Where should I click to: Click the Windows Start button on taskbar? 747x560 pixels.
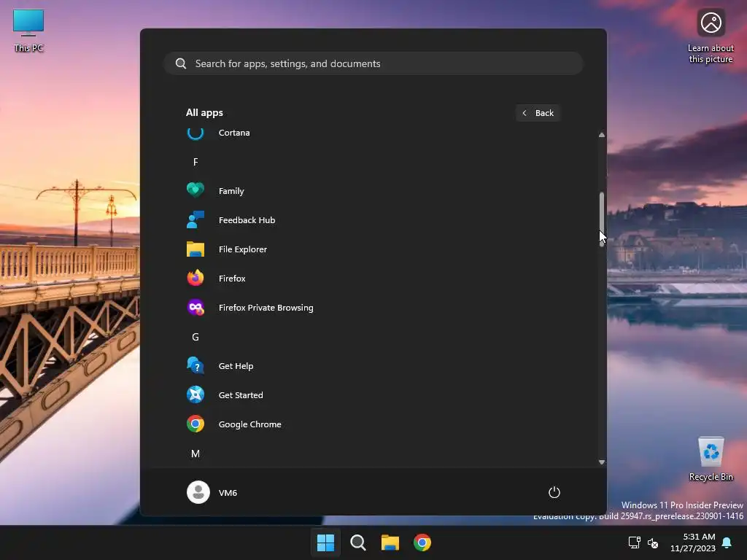pyautogui.click(x=326, y=542)
